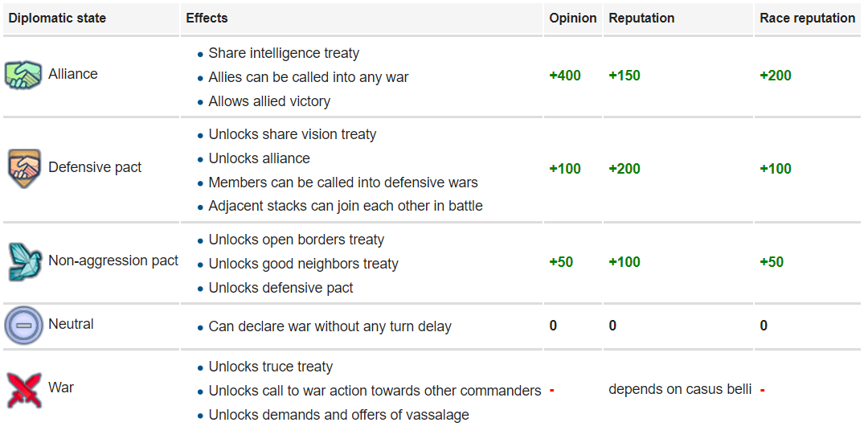The width and height of the screenshot is (868, 443).
Task: Click the +200 Defensive pact reputation value
Action: (624, 168)
